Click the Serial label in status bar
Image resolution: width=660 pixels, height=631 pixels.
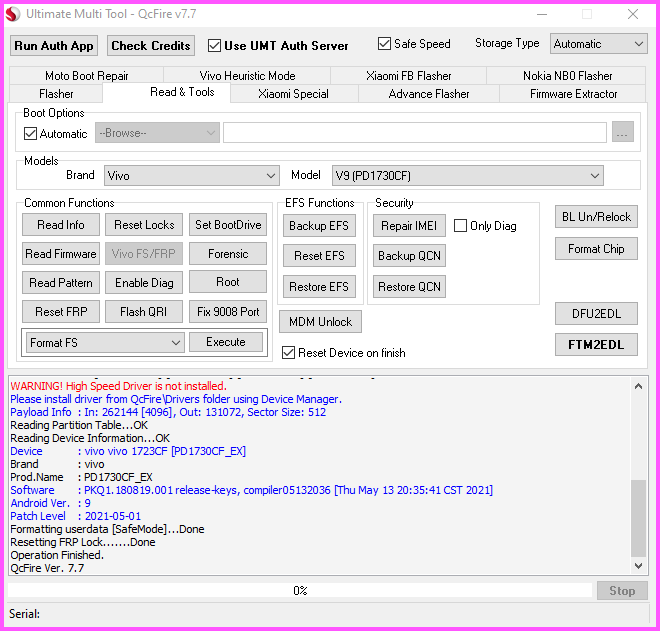coord(24,614)
